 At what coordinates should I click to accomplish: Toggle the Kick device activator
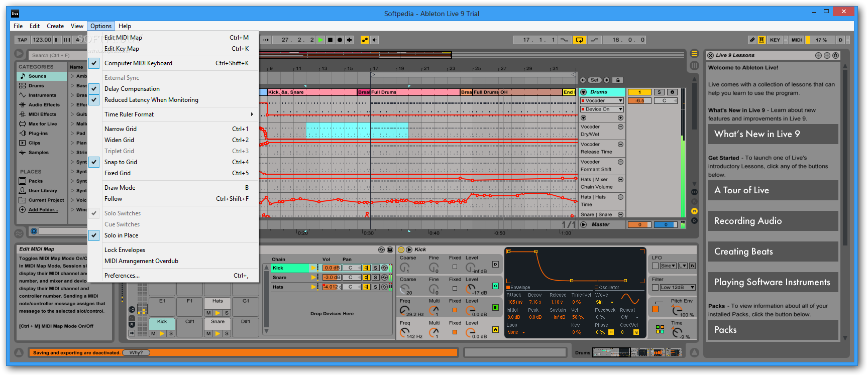pos(401,249)
